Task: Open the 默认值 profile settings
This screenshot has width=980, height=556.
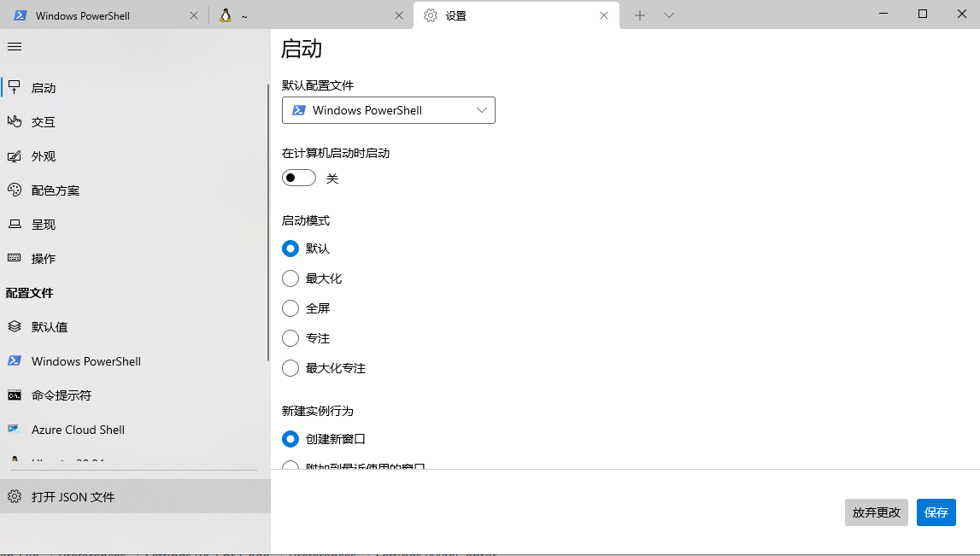Action: click(135, 327)
